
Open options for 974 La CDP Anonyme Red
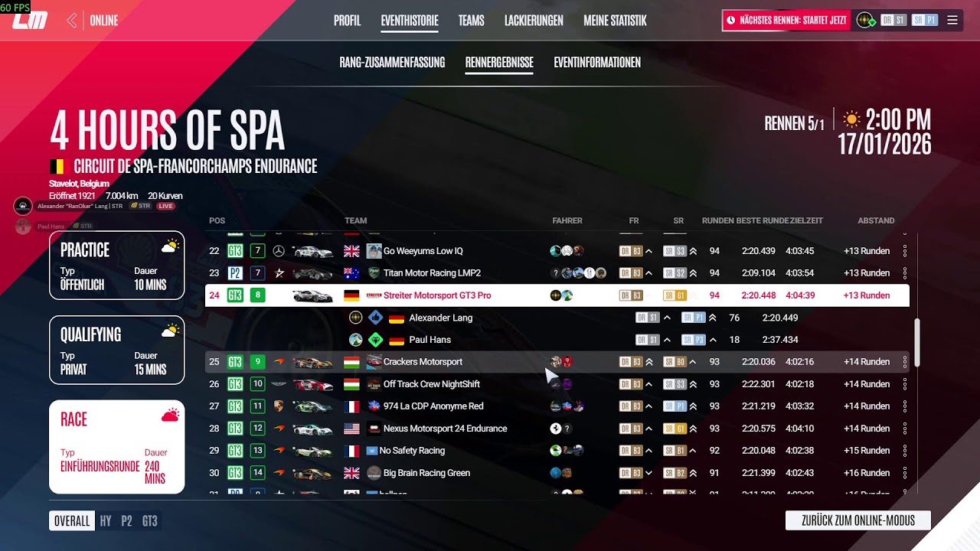pos(905,406)
